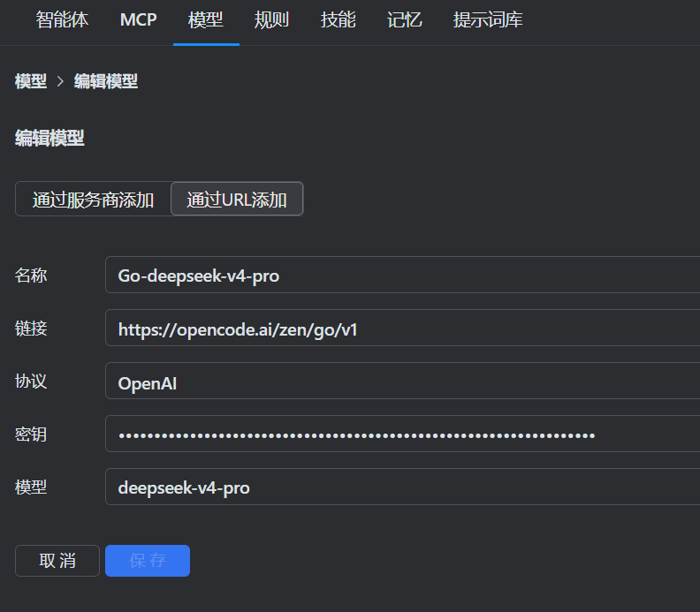Screen dimensions: 700x612
Task: Click the 链接 label
Action: coord(31,329)
